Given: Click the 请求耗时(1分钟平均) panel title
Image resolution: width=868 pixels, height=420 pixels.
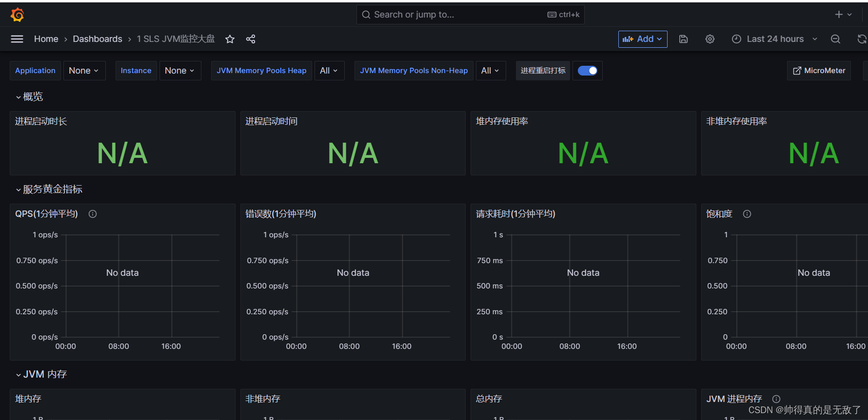Looking at the screenshot, I should tap(515, 214).
